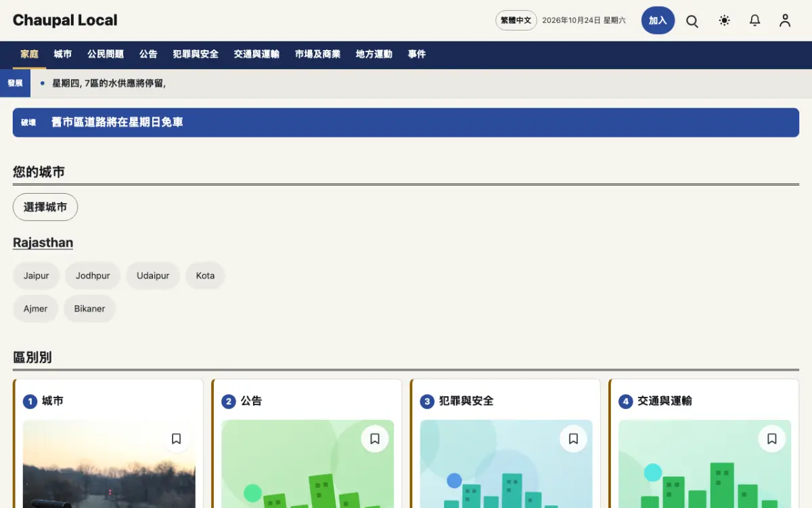The height and width of the screenshot is (508, 812).
Task: Open the Rajasthan state heading link
Action: coord(43,242)
